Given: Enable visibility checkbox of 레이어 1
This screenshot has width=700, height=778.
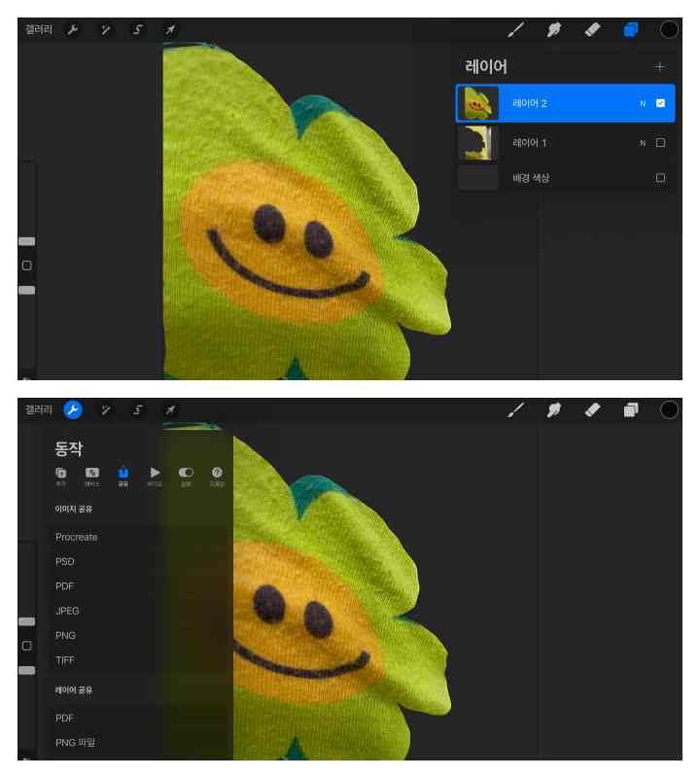Looking at the screenshot, I should tap(660, 143).
